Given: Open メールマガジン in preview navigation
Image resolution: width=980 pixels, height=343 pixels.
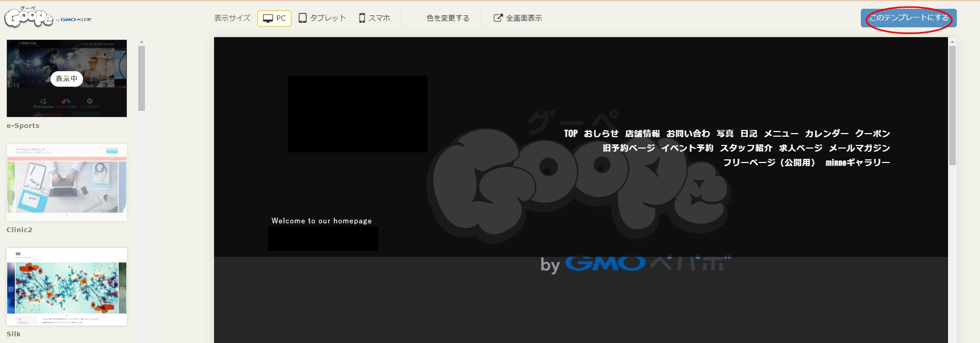Looking at the screenshot, I should (859, 148).
